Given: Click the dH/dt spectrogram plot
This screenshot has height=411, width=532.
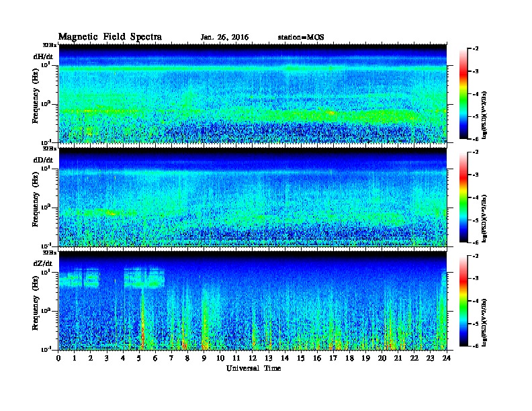Looking at the screenshot, I should point(253,93).
